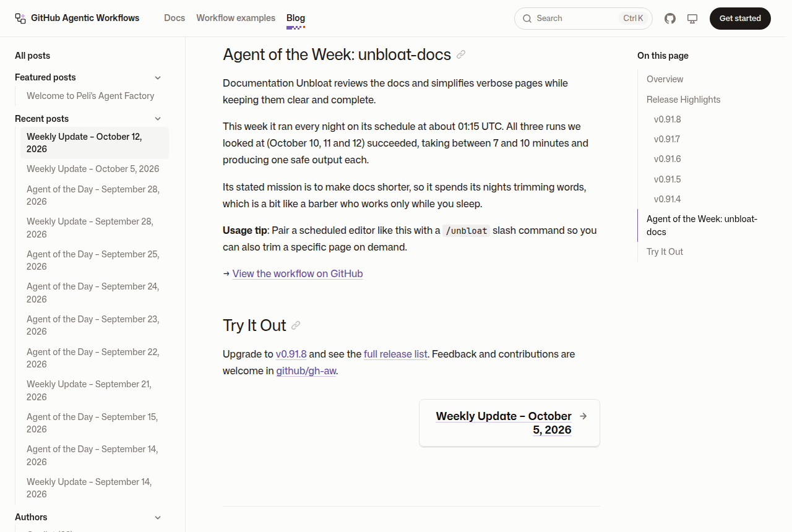Screen dimensions: 792x532
Task: Select the Blog nav item
Action: tap(296, 18)
